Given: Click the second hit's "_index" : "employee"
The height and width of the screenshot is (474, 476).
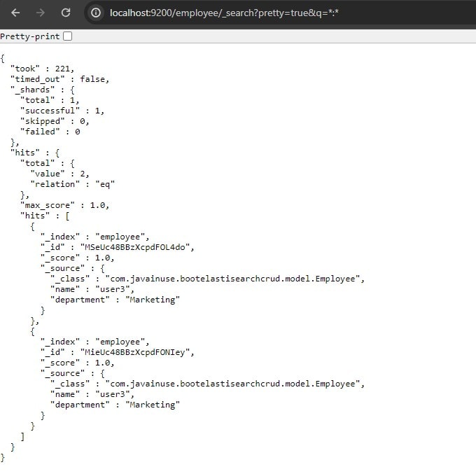Looking at the screenshot, I should coord(95,342).
